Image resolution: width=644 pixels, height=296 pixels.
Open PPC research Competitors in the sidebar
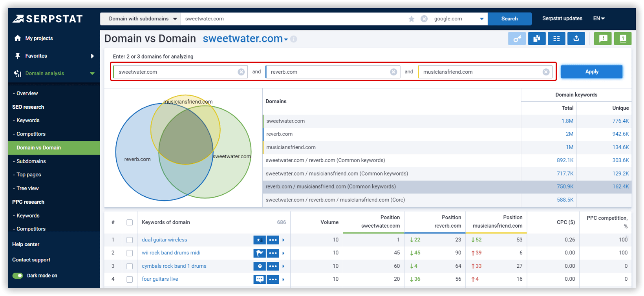31,229
